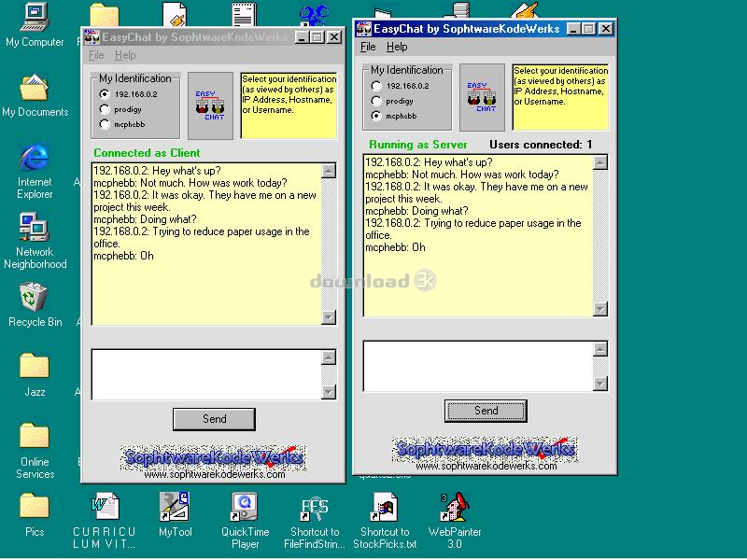Click input box up arrow in client window
Viewport: 747px width, 560px height.
[329, 357]
